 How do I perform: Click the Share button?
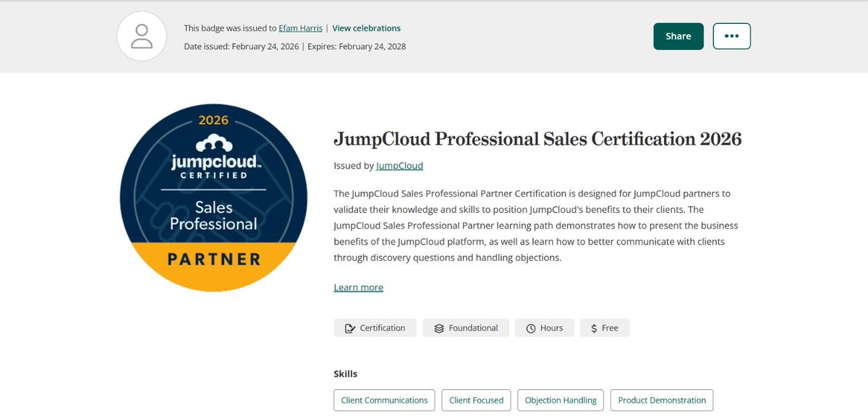[x=678, y=36]
